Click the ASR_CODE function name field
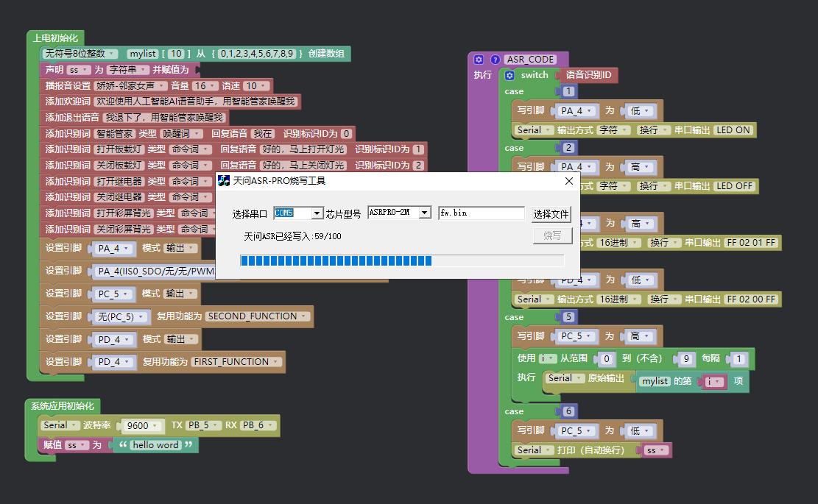This screenshot has width=818, height=504. point(530,60)
